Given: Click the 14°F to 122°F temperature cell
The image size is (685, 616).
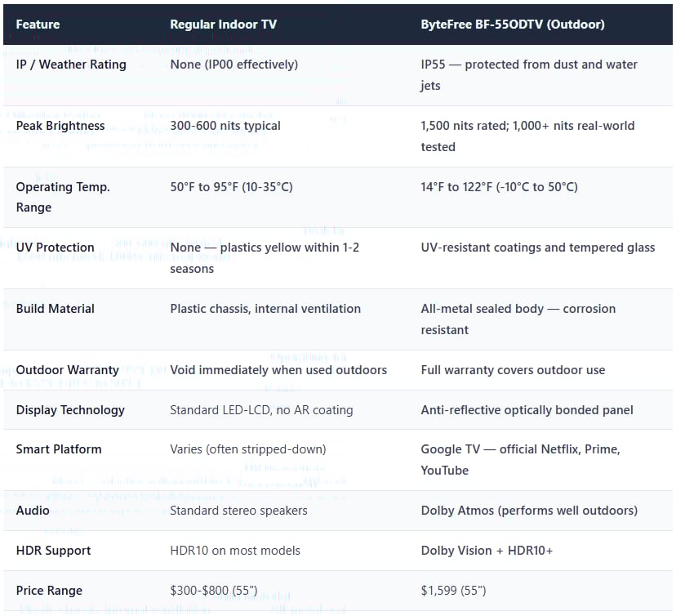Looking at the screenshot, I should click(x=499, y=187).
